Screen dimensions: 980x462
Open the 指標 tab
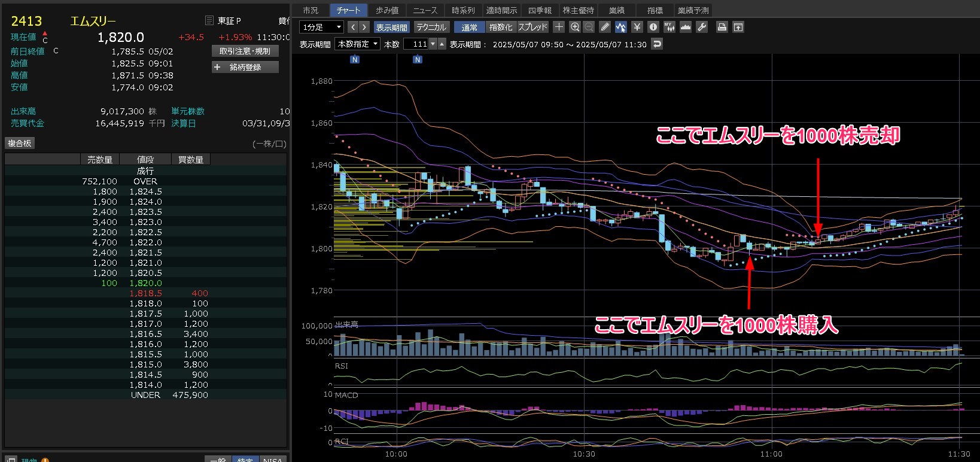point(655,10)
